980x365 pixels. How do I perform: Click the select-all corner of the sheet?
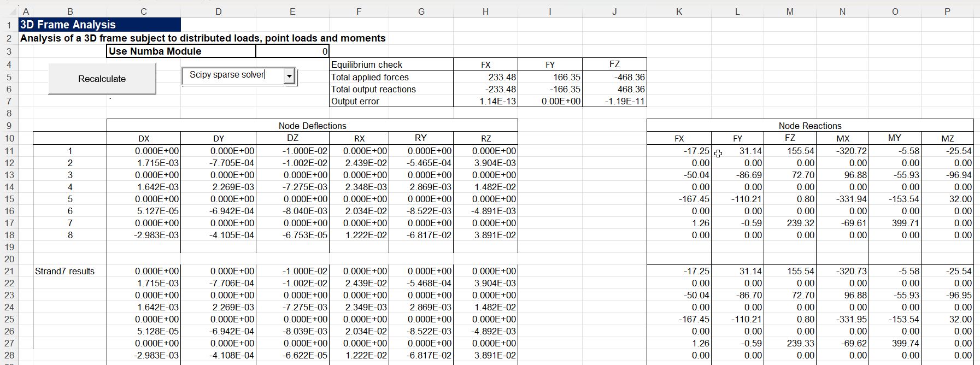point(9,11)
